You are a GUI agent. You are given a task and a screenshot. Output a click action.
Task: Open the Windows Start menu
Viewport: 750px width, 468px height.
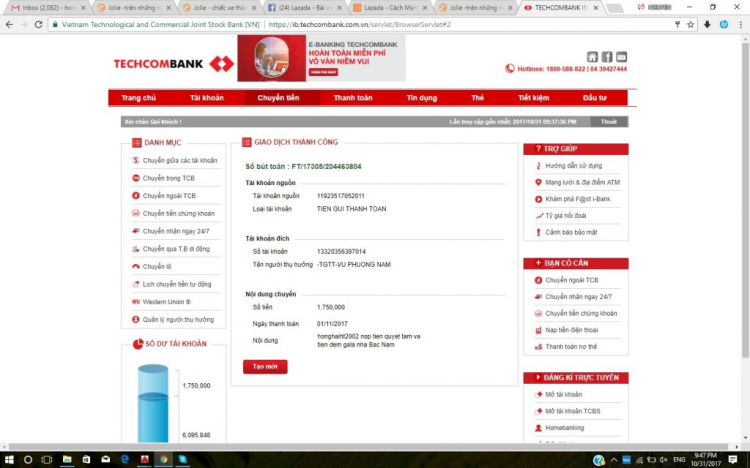(x=9, y=459)
